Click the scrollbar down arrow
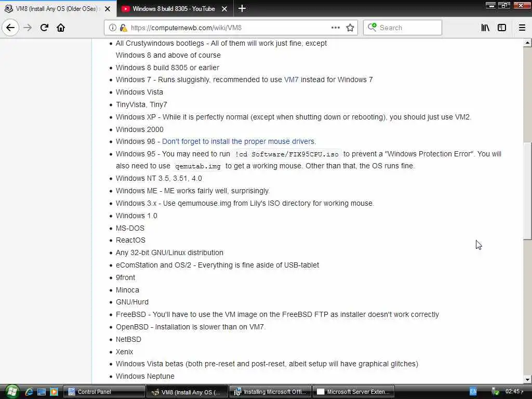 click(527, 379)
